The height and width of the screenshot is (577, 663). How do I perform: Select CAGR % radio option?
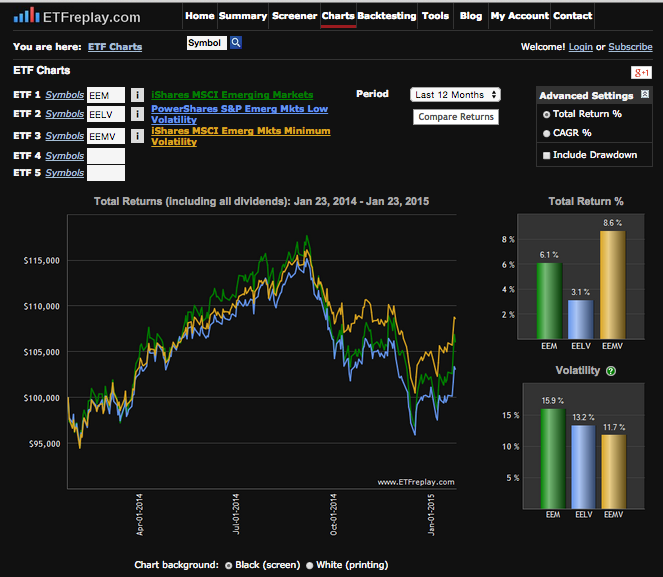(546, 134)
